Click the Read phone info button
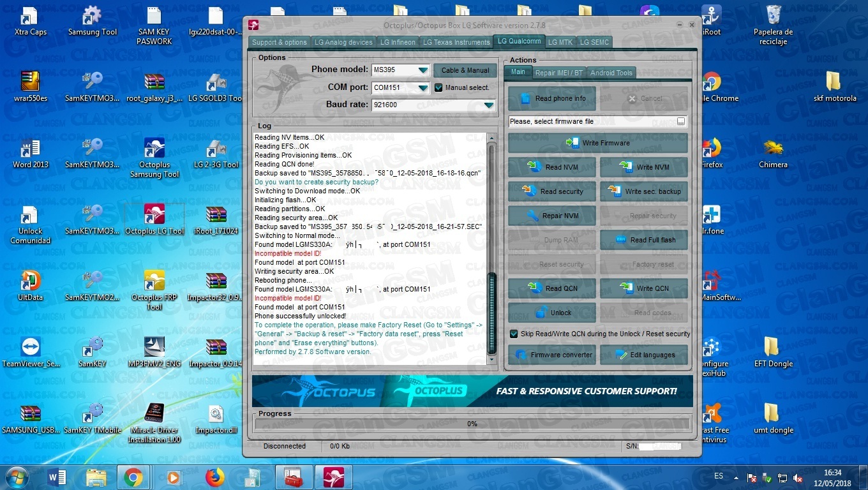 tap(552, 98)
